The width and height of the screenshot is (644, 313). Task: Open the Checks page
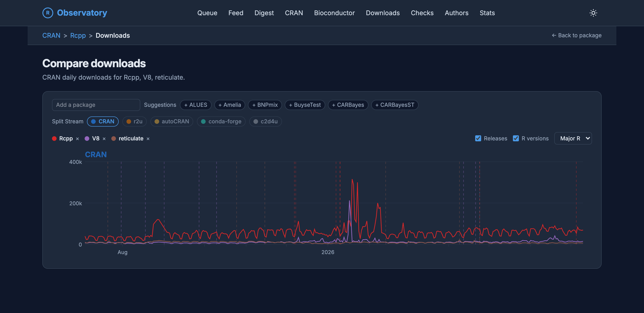[x=422, y=13]
